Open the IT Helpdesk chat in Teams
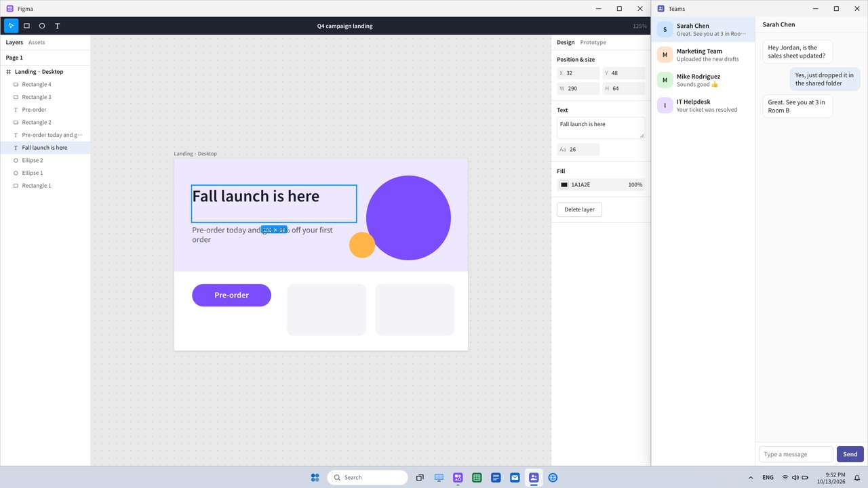This screenshot has width=868, height=488. tap(703, 105)
